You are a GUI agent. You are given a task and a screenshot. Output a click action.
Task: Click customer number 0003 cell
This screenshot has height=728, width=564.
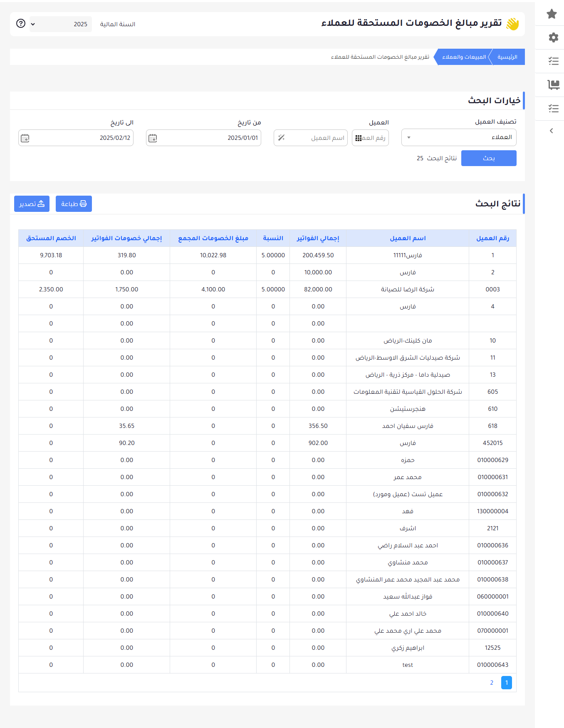click(x=492, y=289)
